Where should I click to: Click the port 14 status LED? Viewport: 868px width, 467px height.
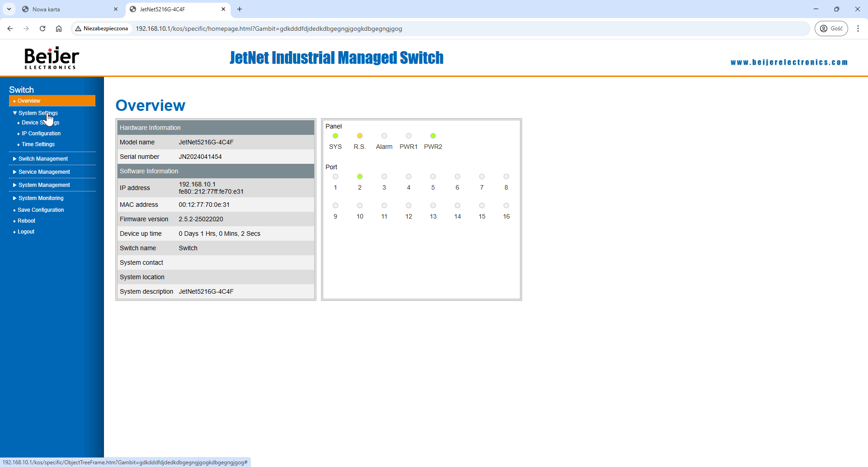click(458, 205)
